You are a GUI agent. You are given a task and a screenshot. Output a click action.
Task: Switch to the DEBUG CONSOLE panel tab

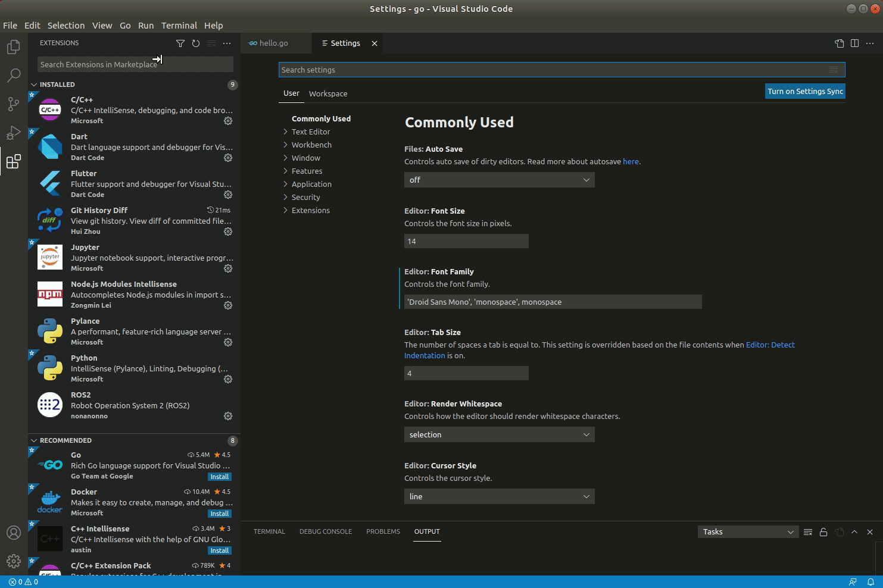tap(326, 531)
